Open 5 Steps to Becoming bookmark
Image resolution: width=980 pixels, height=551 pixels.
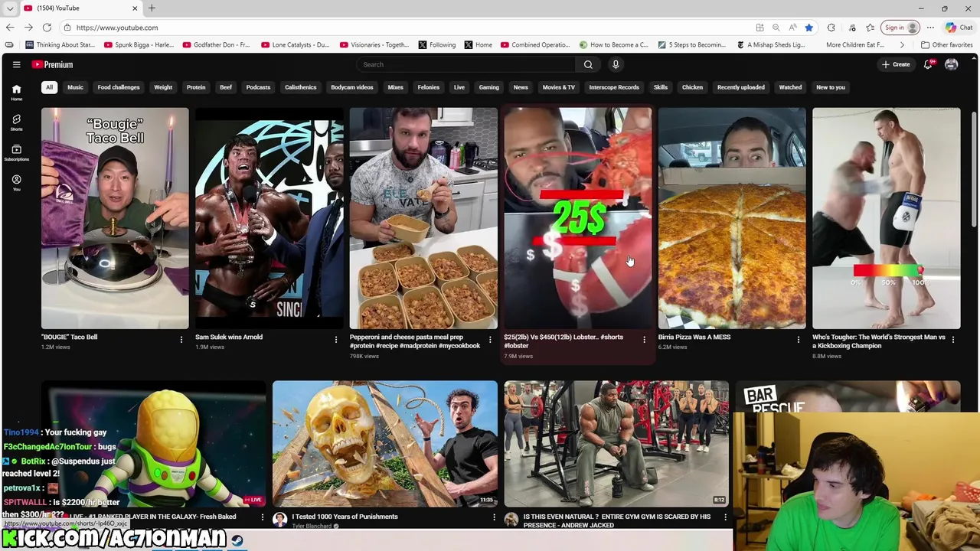pyautogui.click(x=691, y=44)
